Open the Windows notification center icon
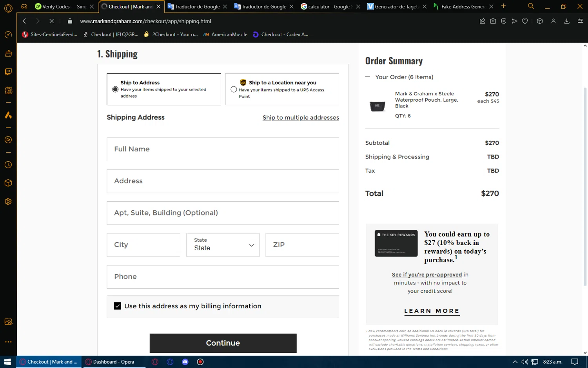 coord(575,362)
